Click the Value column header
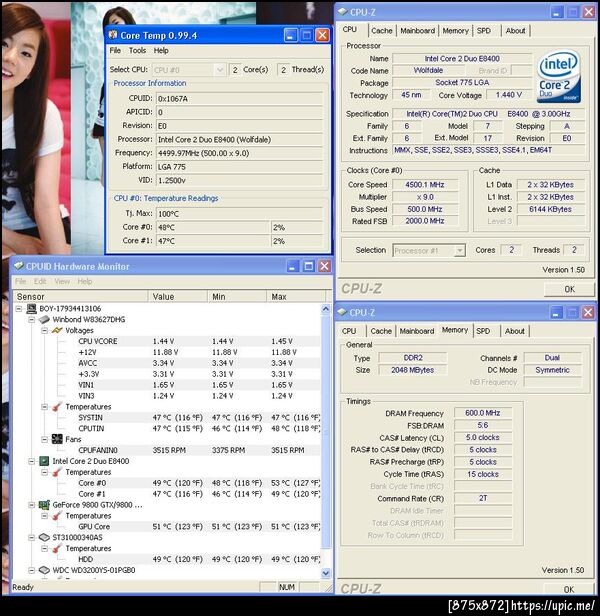The image size is (600, 616). (x=178, y=297)
